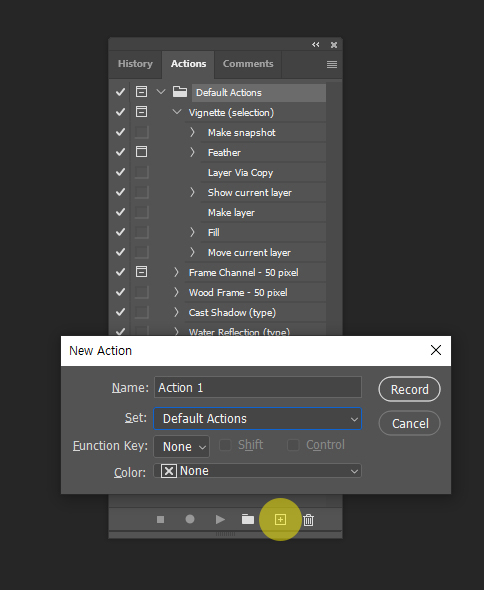
Task: Select the Make layer step
Action: (x=263, y=213)
